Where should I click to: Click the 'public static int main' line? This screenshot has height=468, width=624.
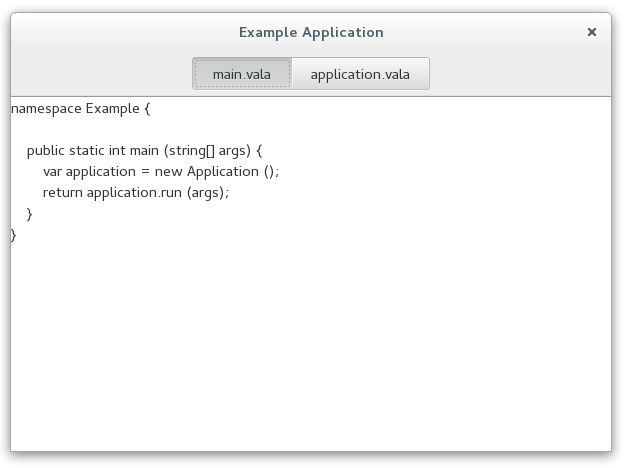click(144, 151)
